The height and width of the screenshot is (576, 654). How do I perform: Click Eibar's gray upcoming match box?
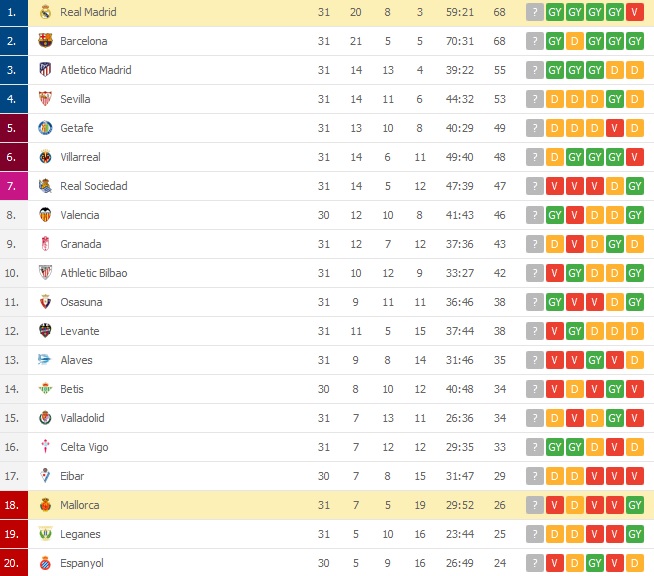point(535,476)
